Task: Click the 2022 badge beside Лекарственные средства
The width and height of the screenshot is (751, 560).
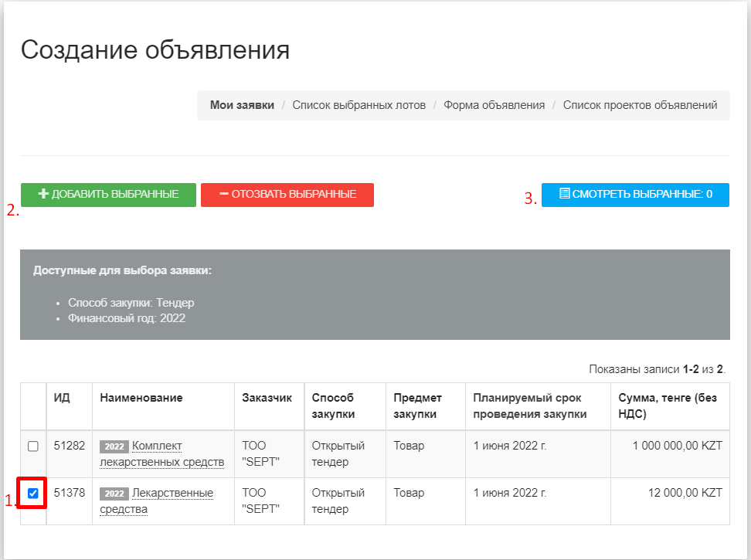Action: pos(114,494)
